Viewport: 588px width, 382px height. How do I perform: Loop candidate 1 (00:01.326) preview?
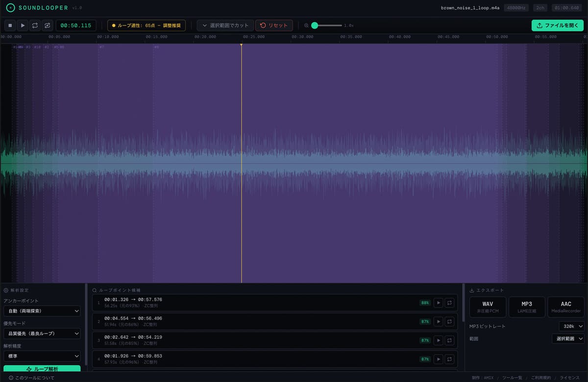point(449,303)
